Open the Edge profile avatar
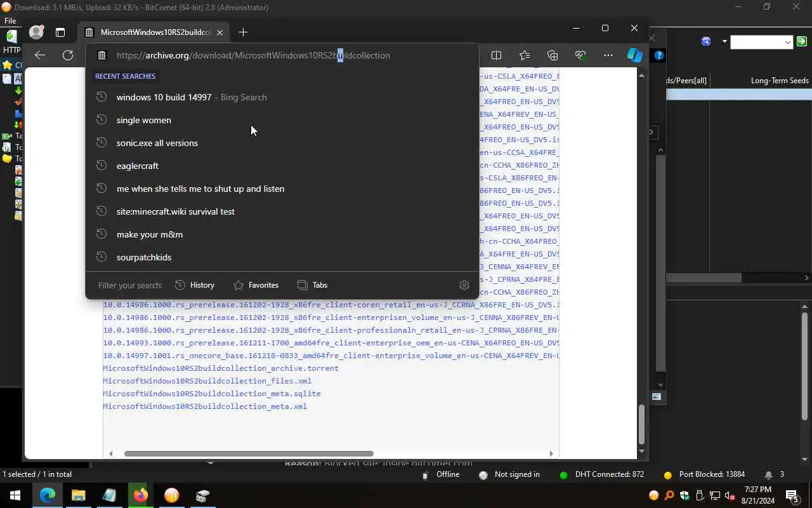 [x=37, y=32]
